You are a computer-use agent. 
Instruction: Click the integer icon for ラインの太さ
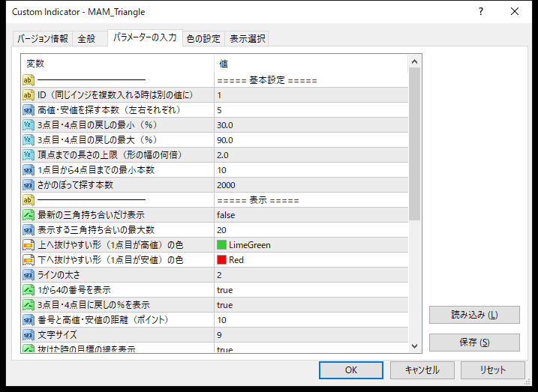(x=29, y=275)
